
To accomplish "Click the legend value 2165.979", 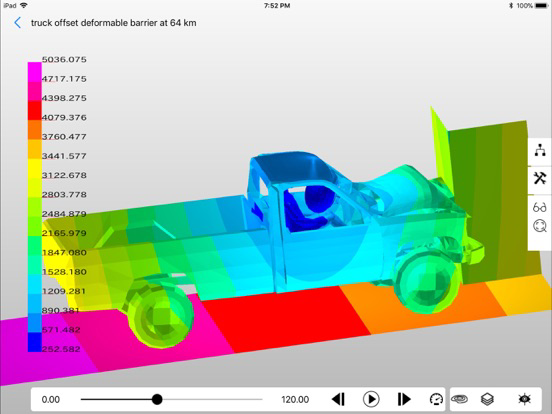I will pyautogui.click(x=64, y=233).
